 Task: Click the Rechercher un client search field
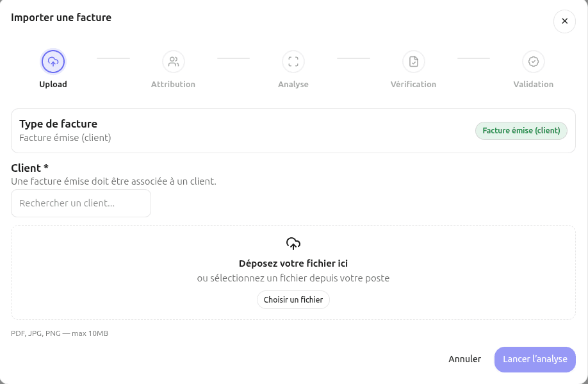(x=81, y=203)
